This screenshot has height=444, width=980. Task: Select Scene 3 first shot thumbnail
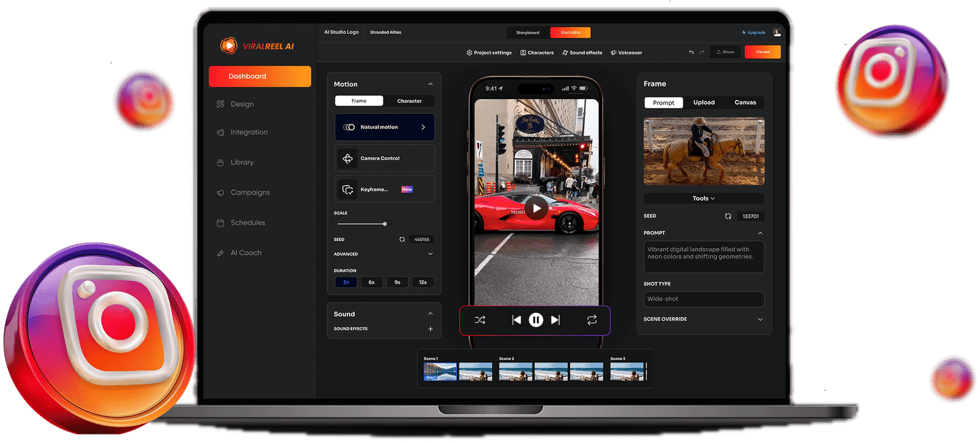pyautogui.click(x=627, y=372)
